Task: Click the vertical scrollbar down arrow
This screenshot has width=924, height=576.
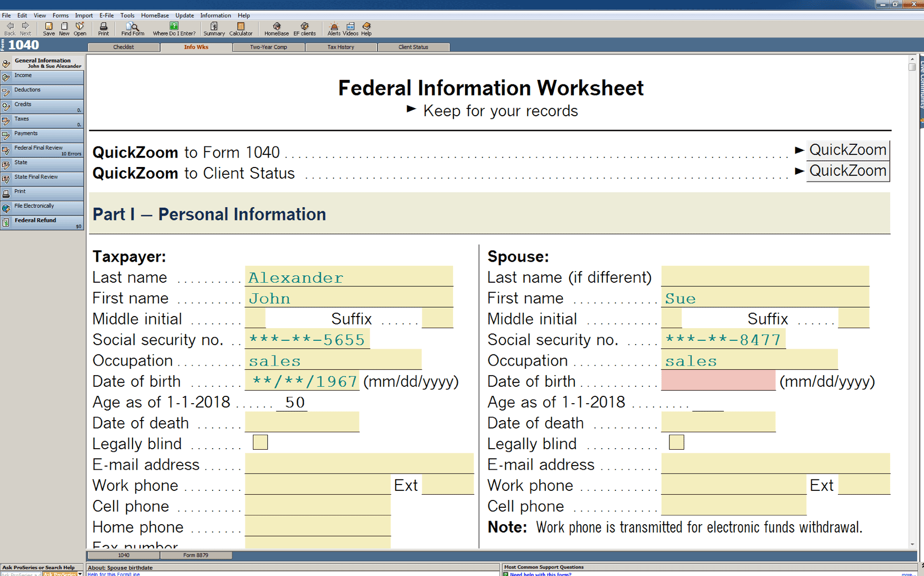Action: 912,544
